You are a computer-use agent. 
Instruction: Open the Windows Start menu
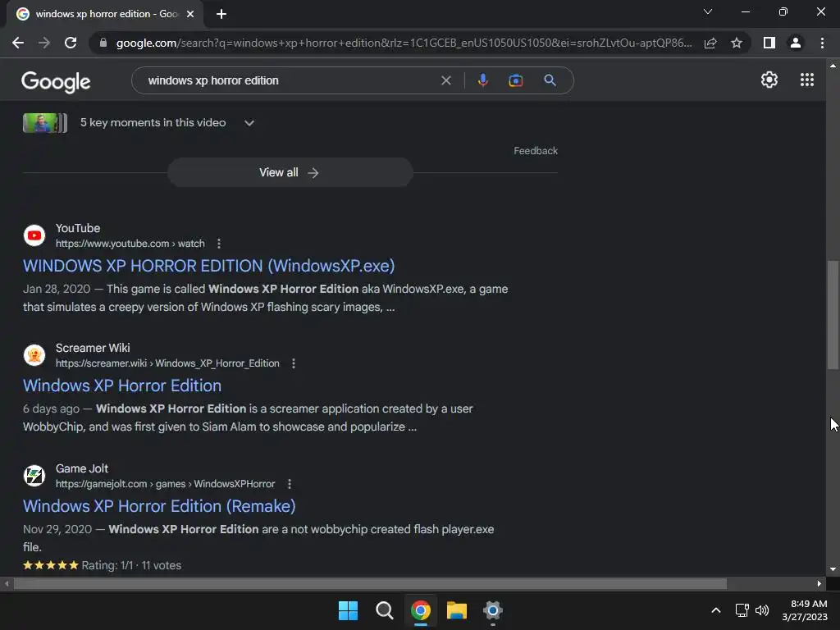pyautogui.click(x=348, y=610)
